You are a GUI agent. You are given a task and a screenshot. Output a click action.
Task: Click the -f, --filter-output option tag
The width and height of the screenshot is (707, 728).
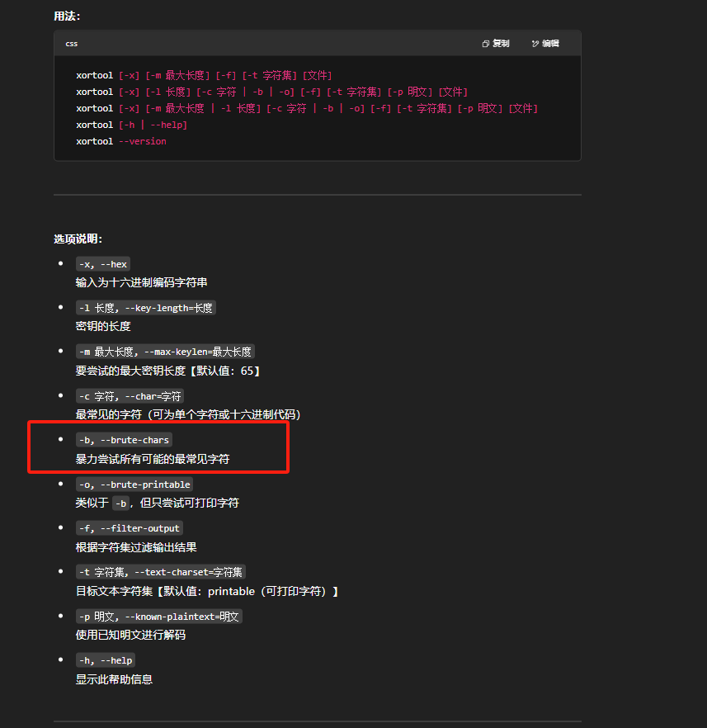(130, 528)
